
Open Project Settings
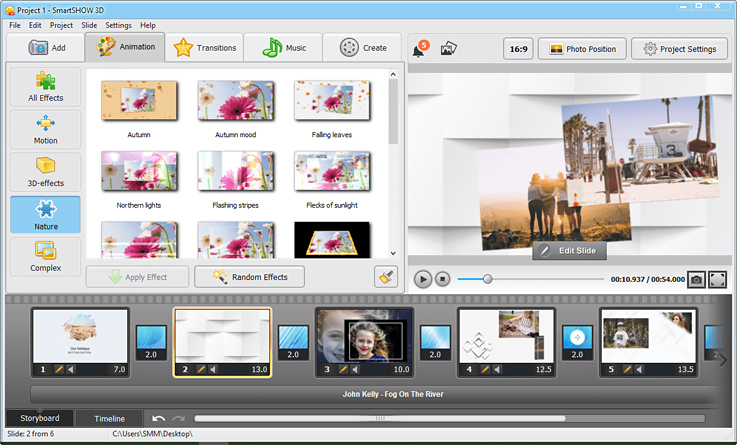680,48
